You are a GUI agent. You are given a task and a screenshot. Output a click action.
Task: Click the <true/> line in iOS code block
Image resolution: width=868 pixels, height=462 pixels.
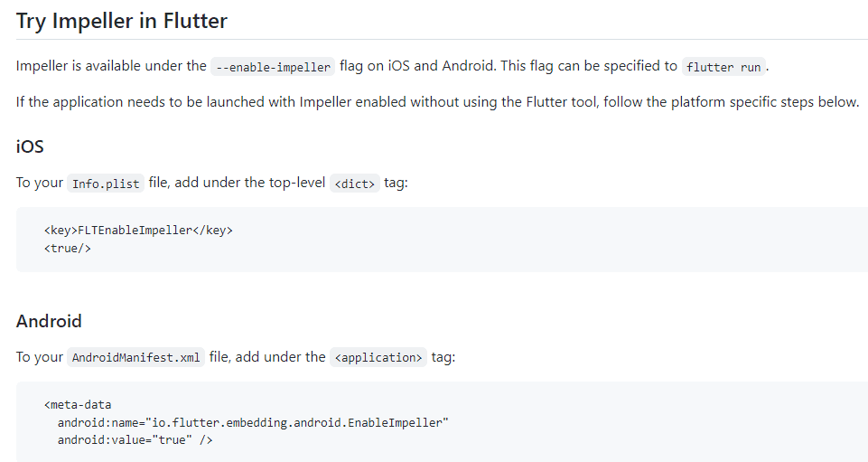[x=68, y=248]
